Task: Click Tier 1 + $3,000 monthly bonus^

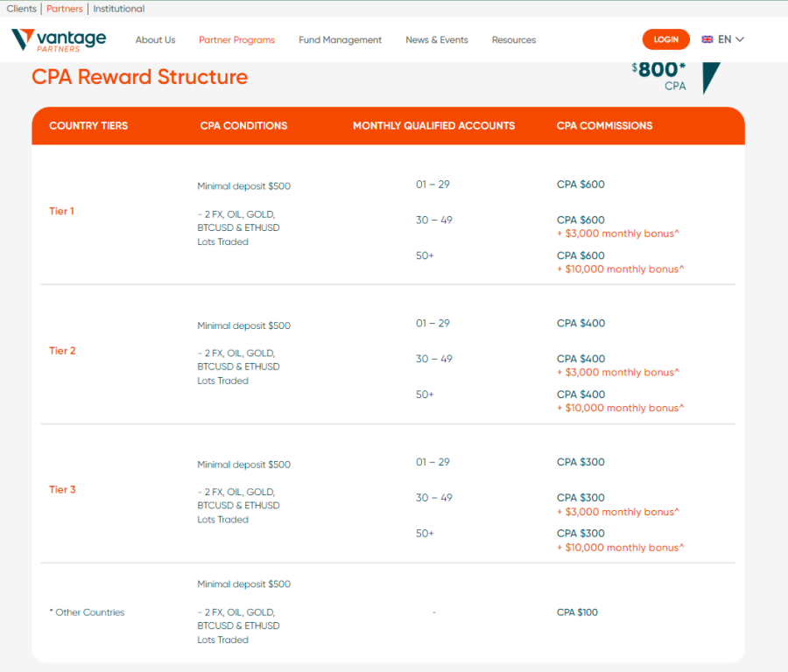Action: point(617,234)
